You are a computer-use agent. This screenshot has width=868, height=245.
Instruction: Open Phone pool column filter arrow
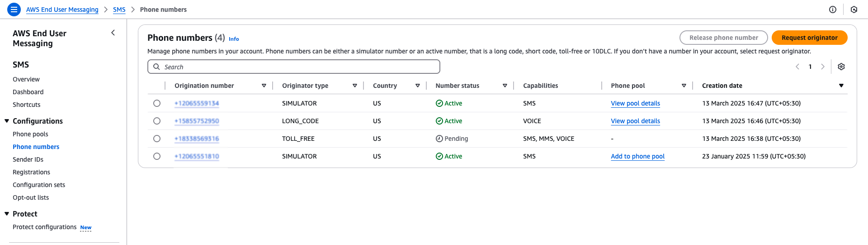pos(684,86)
